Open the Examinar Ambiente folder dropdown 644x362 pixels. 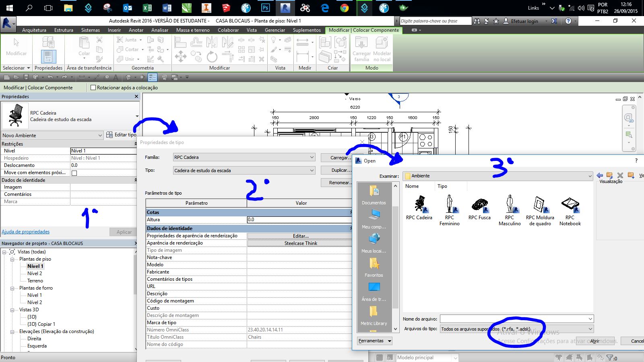(498, 176)
